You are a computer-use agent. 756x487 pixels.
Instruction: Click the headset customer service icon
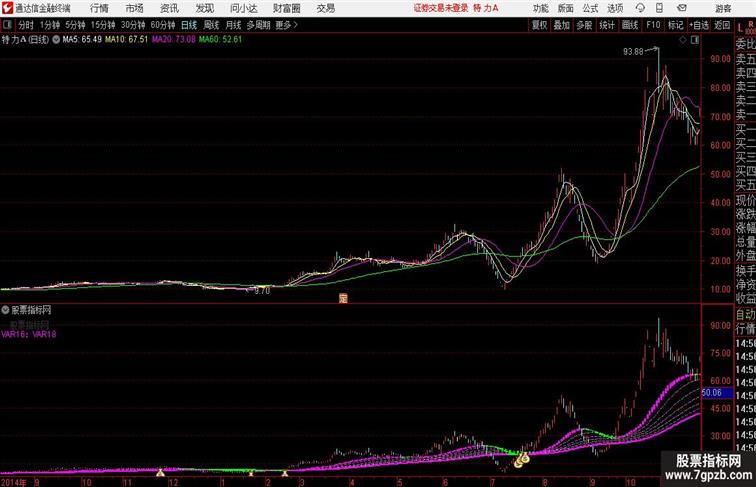point(640,8)
